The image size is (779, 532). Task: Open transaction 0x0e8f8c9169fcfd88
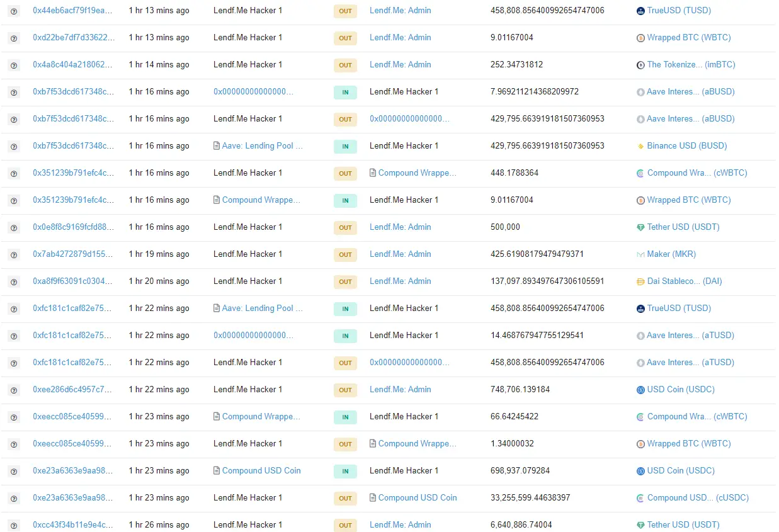tap(74, 227)
